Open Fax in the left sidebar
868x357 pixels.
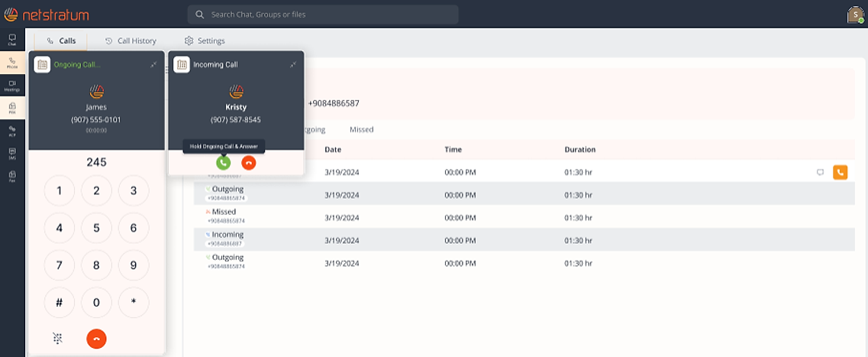[x=12, y=177]
